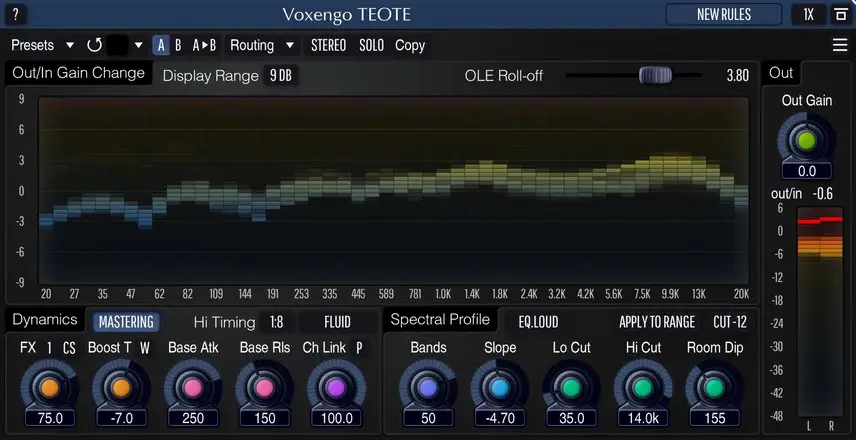Open the Presets dropdown arrow

coord(69,45)
